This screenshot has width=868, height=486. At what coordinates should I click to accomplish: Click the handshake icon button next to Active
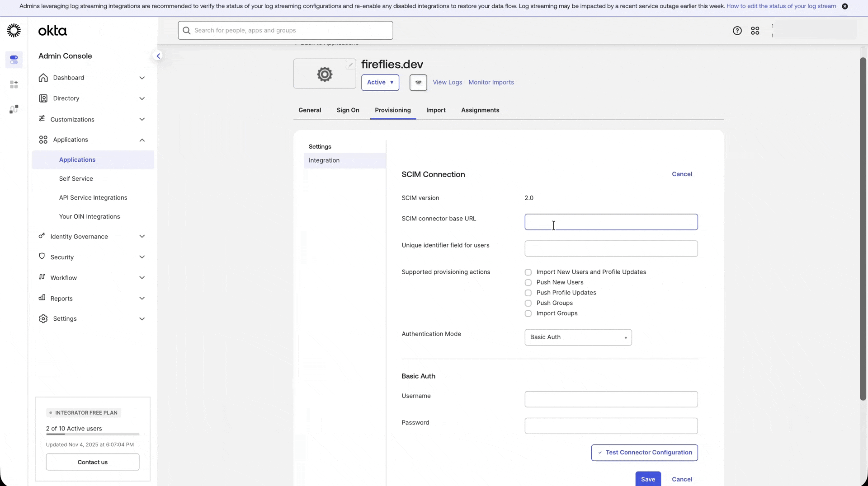coord(418,83)
